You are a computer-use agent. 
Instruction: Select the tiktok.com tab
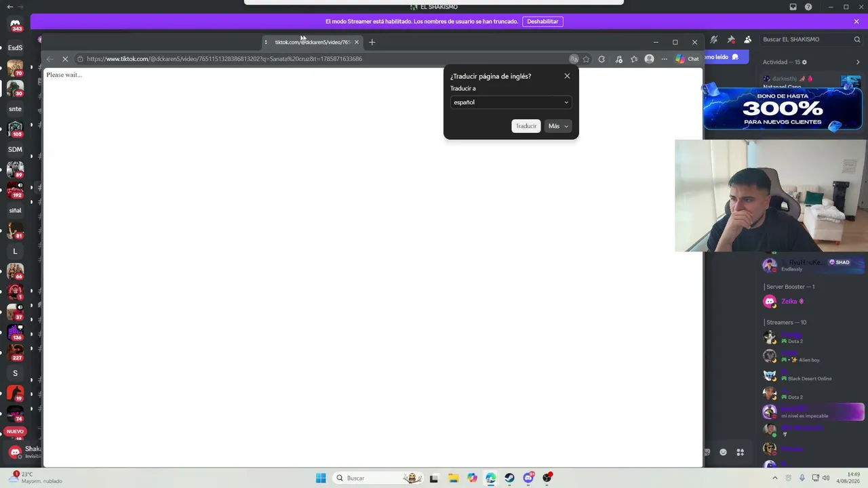click(312, 42)
